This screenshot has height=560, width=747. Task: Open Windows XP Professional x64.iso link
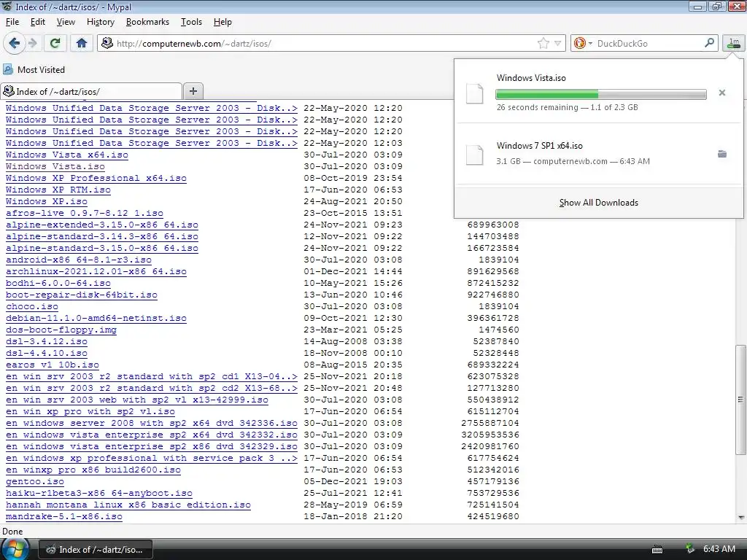click(96, 178)
